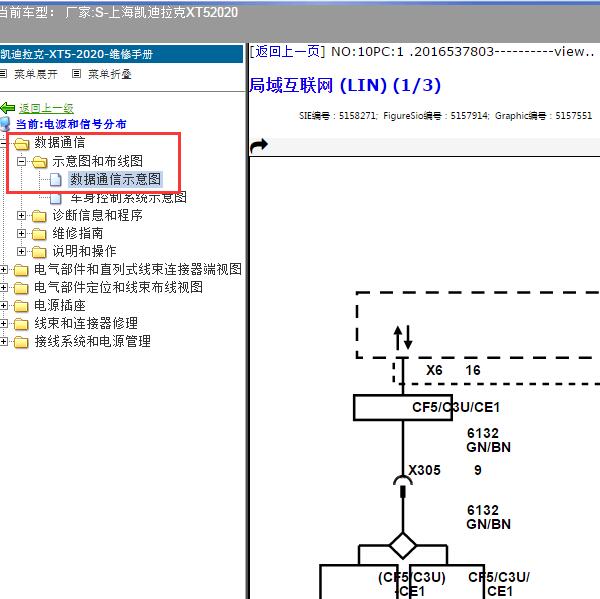Open the 数据通信示意图 document
The image size is (600, 599).
(115, 179)
